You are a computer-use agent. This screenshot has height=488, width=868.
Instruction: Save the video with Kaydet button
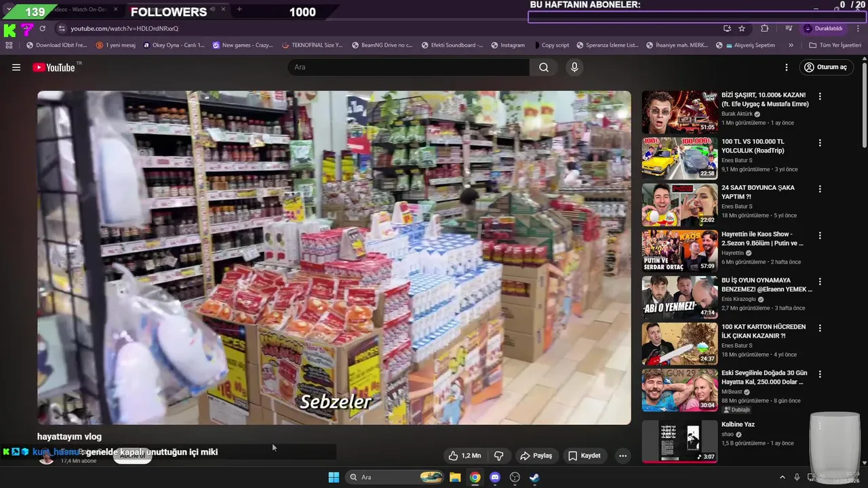(x=585, y=455)
